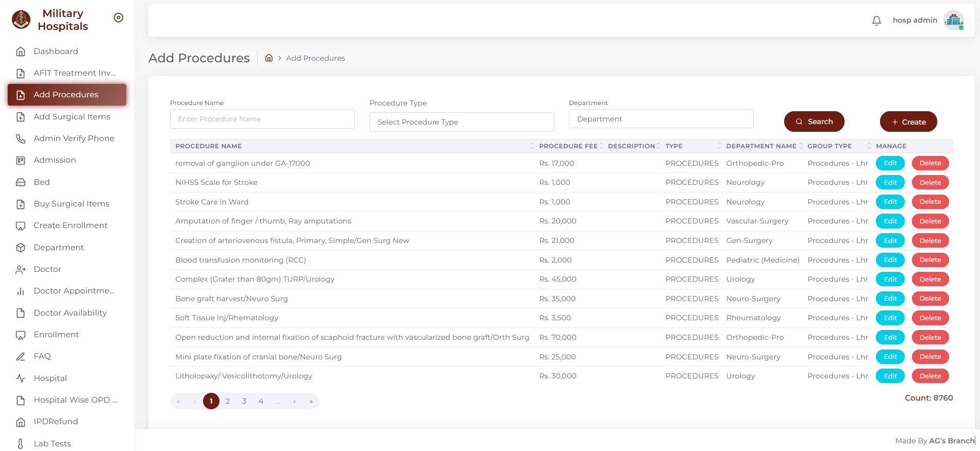Click the Military Hospitals logo emblem
The width and height of the screenshot is (980, 451).
click(x=21, y=20)
